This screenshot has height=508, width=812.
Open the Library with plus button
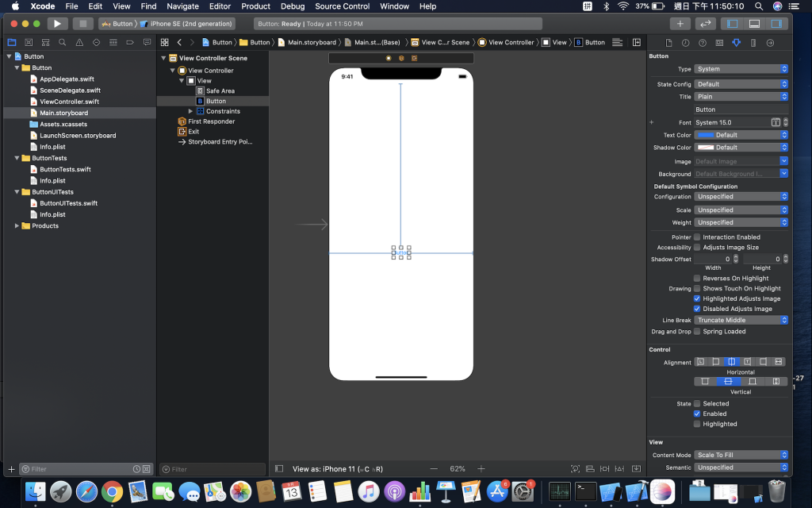(680, 24)
